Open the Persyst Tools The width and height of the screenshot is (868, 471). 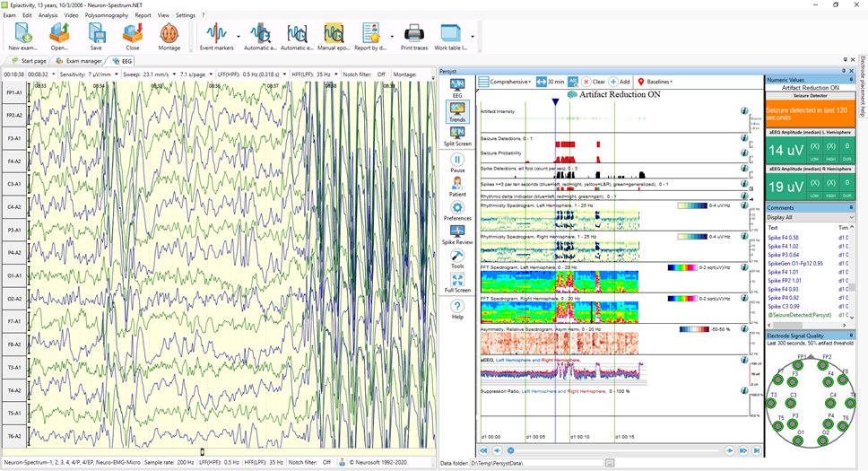coord(457,258)
